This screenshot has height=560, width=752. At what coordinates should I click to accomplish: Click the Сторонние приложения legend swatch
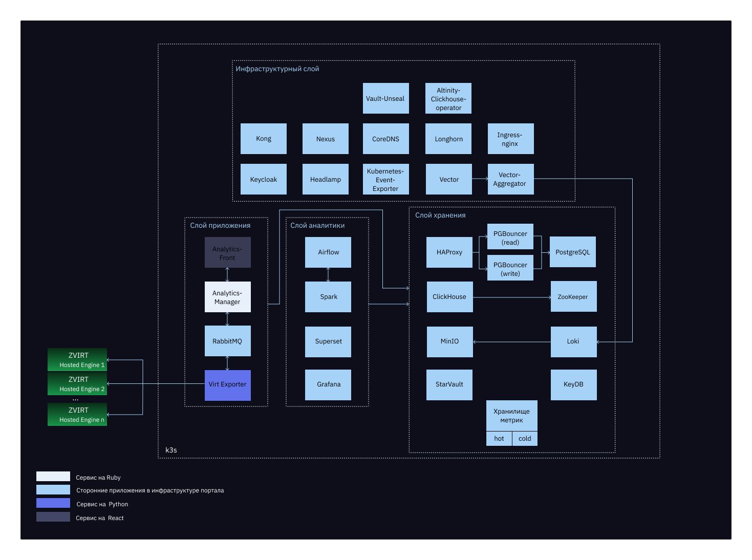click(53, 490)
